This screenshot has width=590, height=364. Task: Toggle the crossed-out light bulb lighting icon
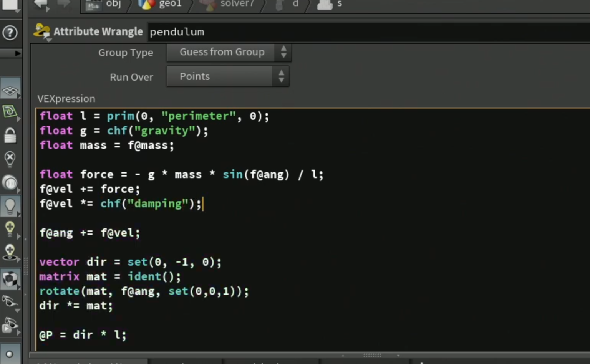click(x=10, y=159)
